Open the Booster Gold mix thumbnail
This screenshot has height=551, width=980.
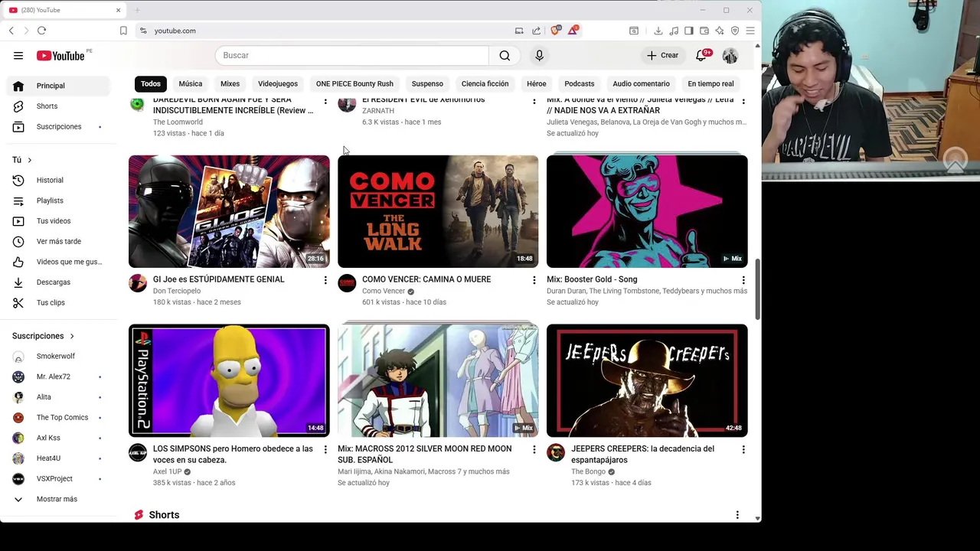[x=647, y=211]
